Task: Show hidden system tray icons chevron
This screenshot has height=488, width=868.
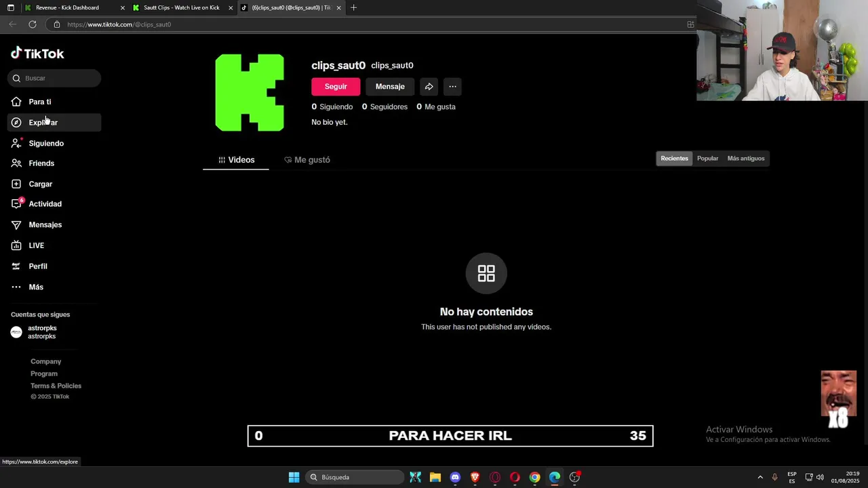Action: 759,477
